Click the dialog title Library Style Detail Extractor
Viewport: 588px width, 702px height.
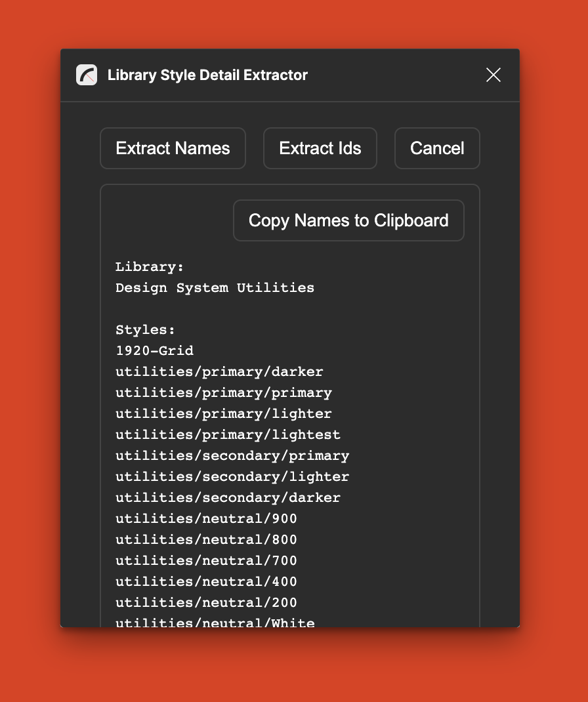pos(207,75)
